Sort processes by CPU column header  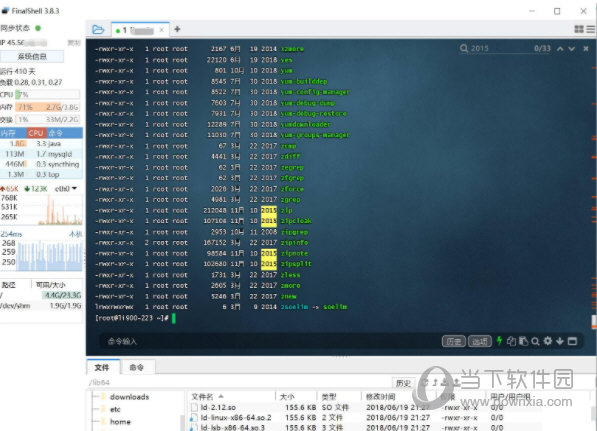tap(36, 133)
